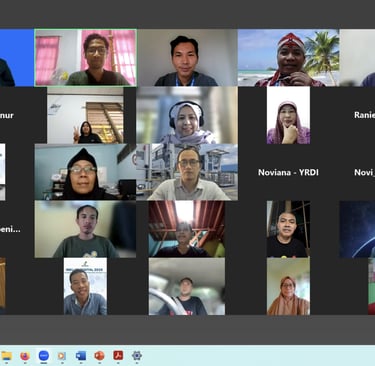
Task: Select the tile of man with building background
Action: (187, 172)
